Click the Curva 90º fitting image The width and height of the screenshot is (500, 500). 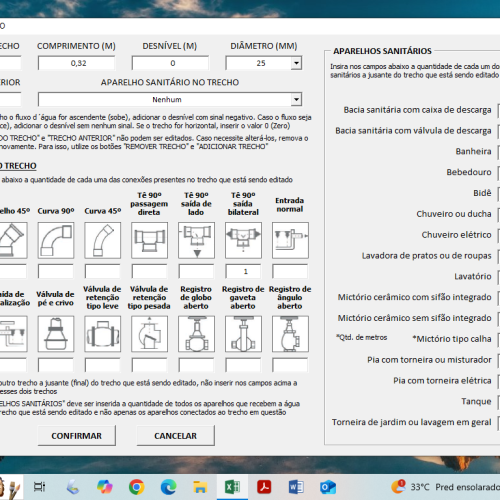56,240
